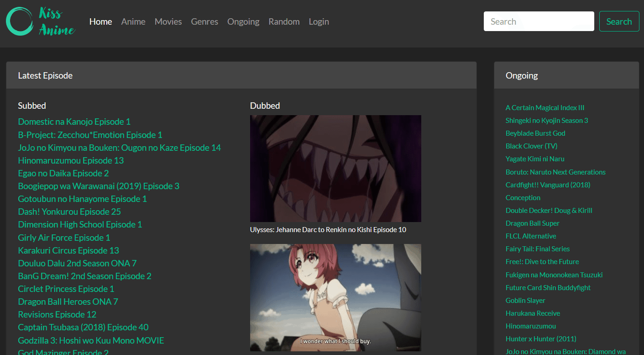The height and width of the screenshot is (355, 644).
Task: Open the Ongoing nav link
Action: (243, 21)
